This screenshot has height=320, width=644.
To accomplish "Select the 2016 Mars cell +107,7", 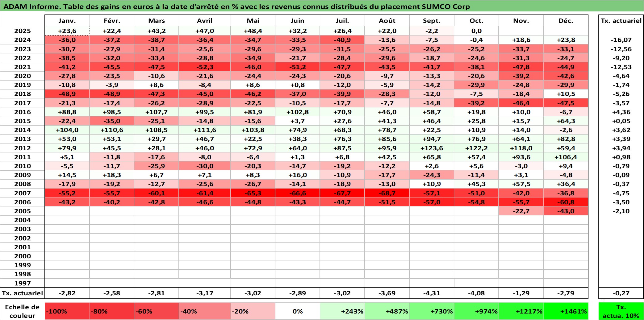I will [157, 112].
